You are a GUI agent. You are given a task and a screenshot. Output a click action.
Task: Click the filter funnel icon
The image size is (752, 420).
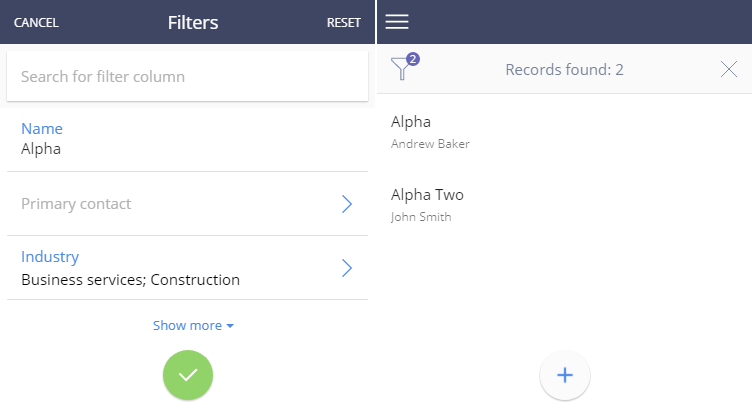point(401,69)
